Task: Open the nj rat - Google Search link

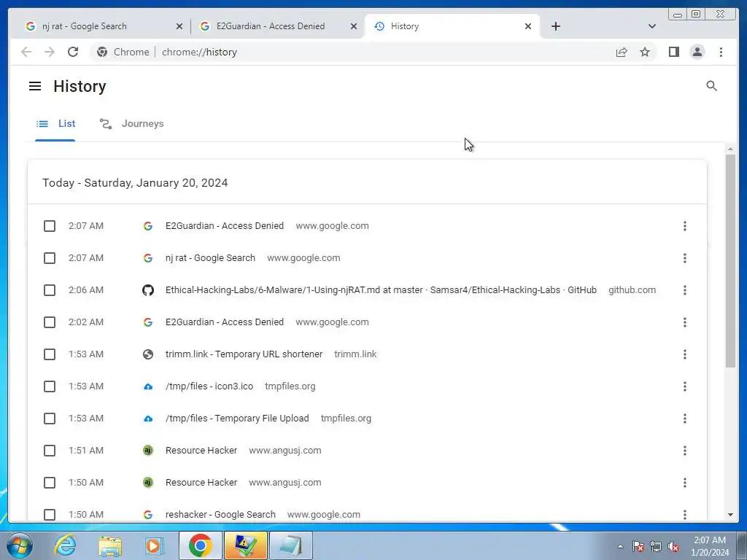Action: click(x=210, y=258)
